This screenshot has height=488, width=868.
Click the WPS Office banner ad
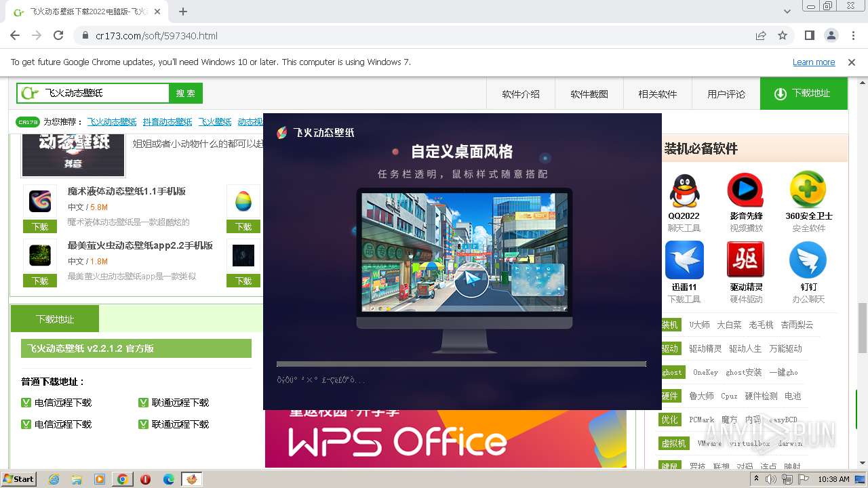tap(446, 439)
